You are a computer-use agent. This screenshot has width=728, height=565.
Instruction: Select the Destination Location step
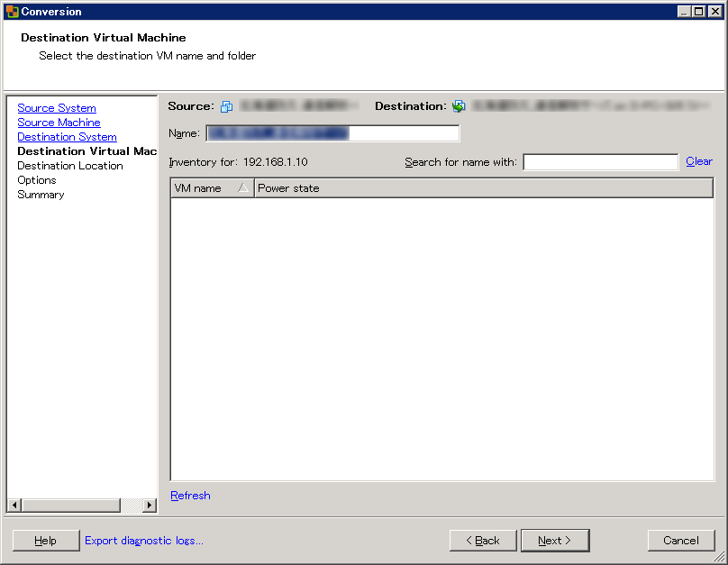coord(69,166)
